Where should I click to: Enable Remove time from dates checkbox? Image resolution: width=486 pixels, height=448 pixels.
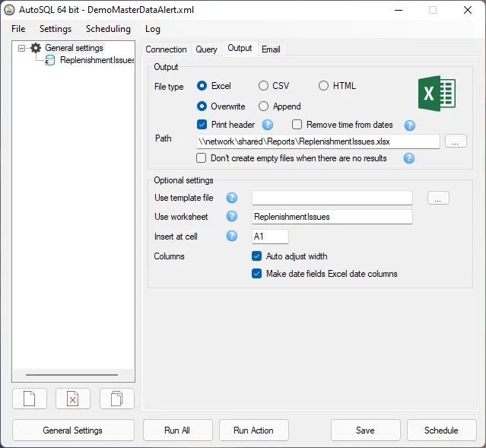297,125
